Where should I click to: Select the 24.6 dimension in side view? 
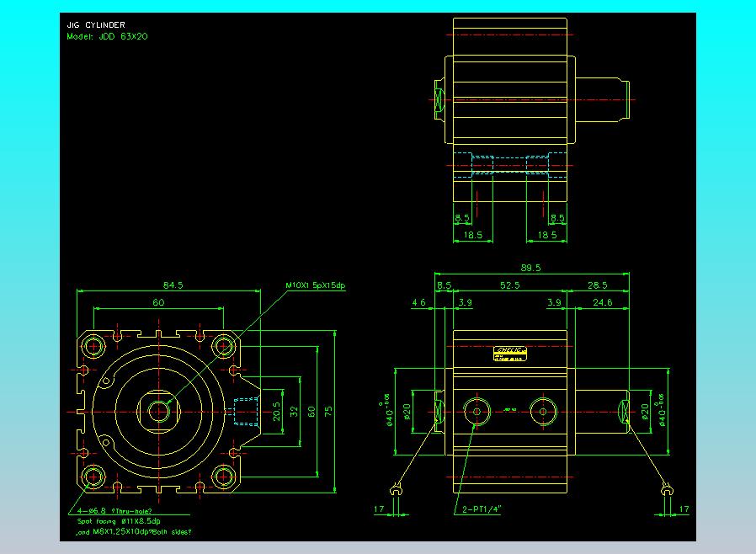click(x=602, y=302)
